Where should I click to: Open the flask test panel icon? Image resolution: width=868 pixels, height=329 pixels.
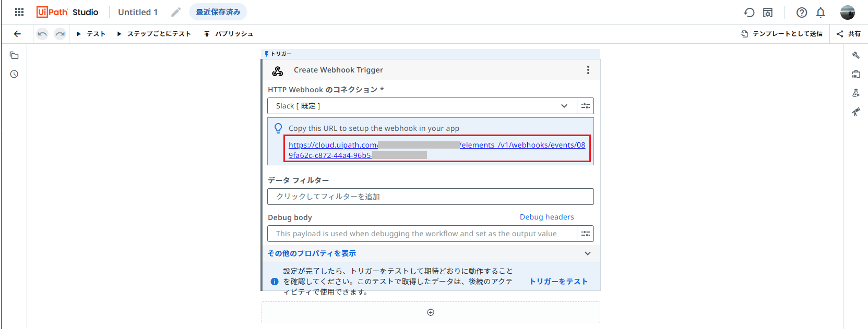point(856,93)
